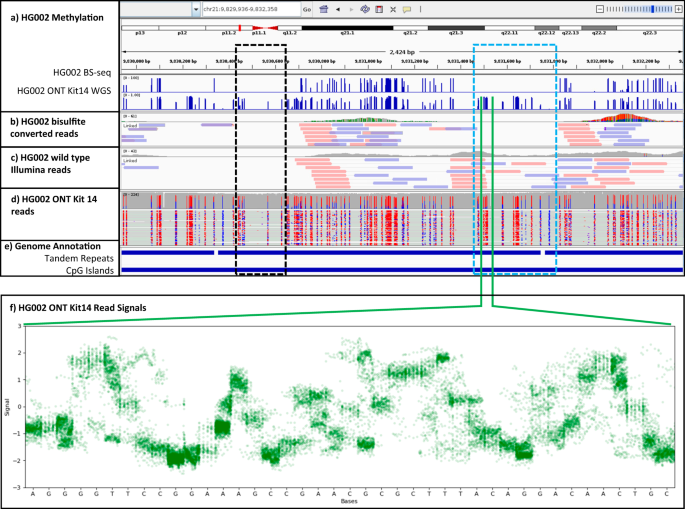This screenshot has height=509, width=685.
Task: Open the chromosome selector dropdown arrow
Action: pyautogui.click(x=194, y=8)
